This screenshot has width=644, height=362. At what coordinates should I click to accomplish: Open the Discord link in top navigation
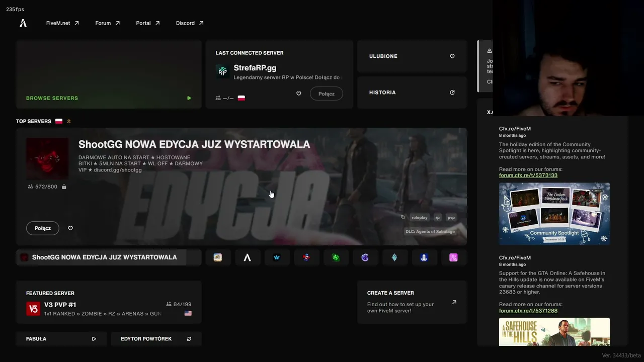pos(190,23)
